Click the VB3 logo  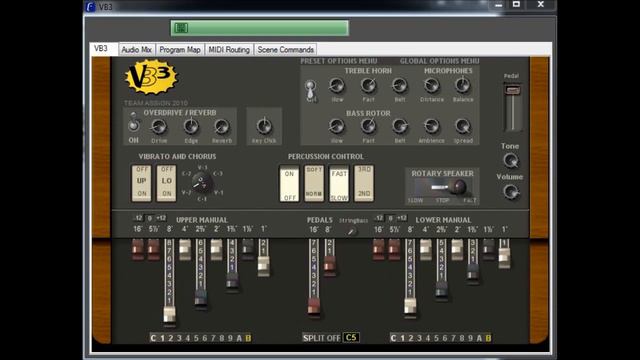[151, 77]
